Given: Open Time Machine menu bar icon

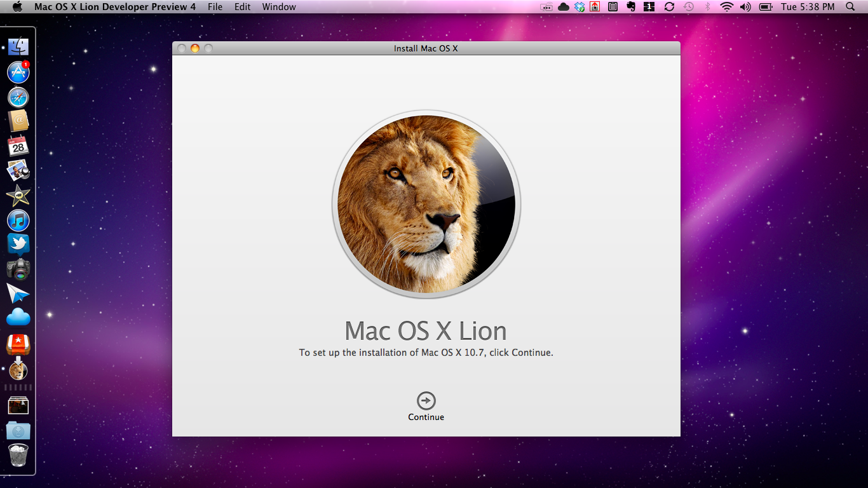Looking at the screenshot, I should [689, 7].
